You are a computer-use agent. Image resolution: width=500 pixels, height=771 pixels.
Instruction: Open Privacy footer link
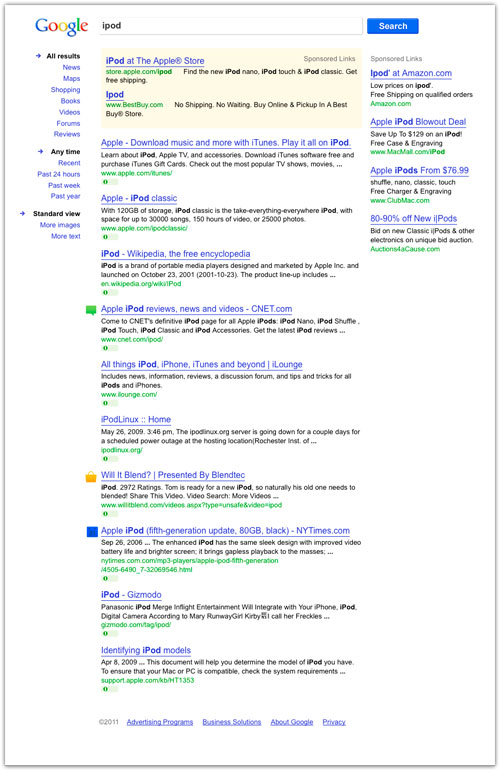point(334,722)
